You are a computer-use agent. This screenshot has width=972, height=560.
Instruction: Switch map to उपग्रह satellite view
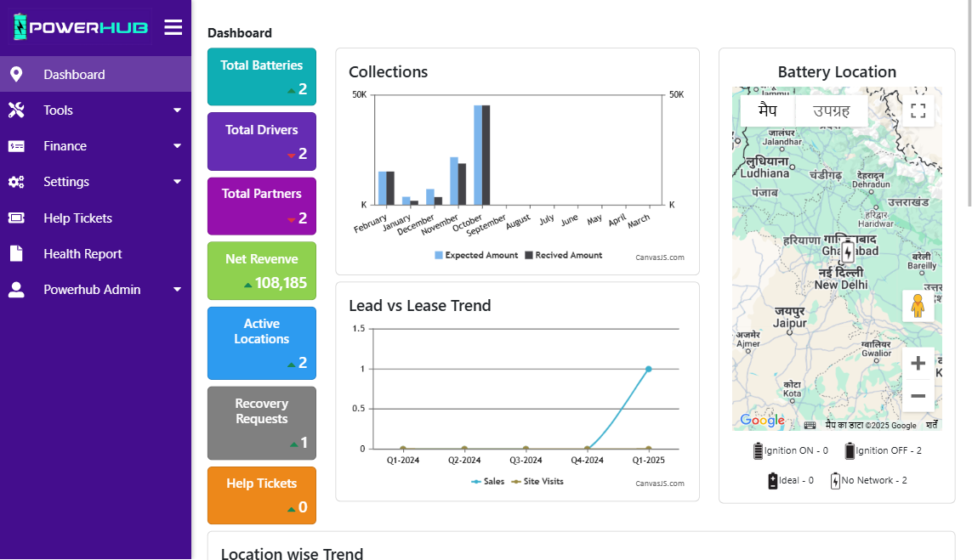(x=832, y=110)
